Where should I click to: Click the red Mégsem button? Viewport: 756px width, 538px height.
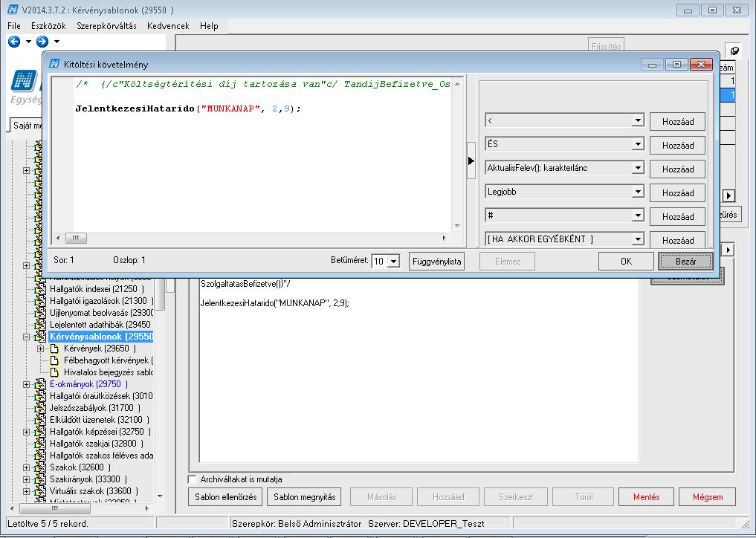(707, 497)
